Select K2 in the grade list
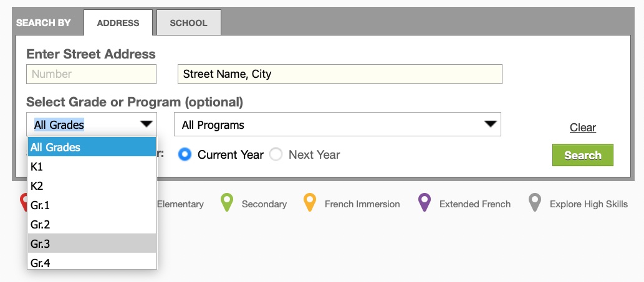Viewport: 644px width, 282px height. [92, 186]
